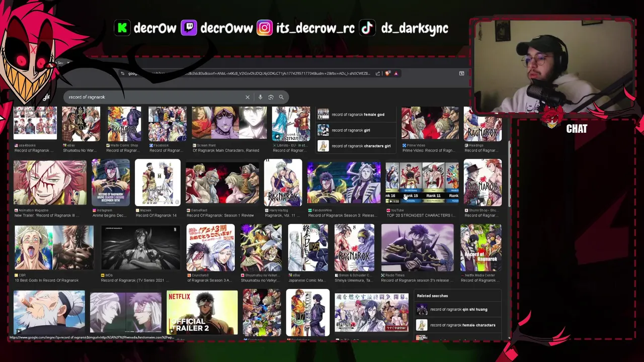Click the its_decrow_rc Instagram handle text
The height and width of the screenshot is (362, 644).
coord(315,28)
